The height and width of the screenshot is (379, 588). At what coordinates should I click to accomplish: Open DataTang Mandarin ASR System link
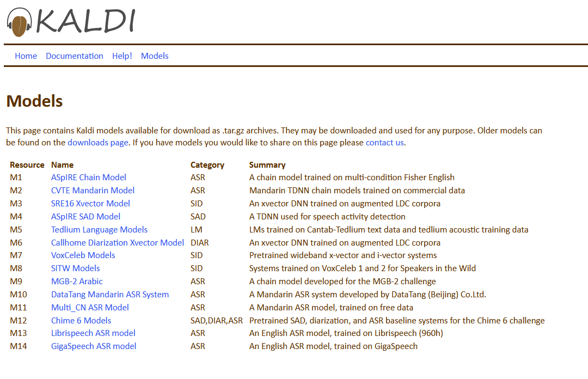pos(110,295)
